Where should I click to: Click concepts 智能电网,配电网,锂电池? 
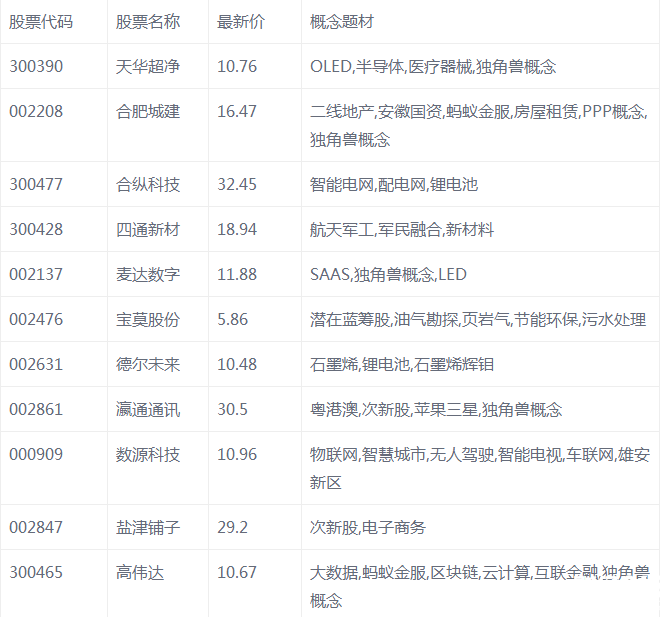tap(394, 185)
